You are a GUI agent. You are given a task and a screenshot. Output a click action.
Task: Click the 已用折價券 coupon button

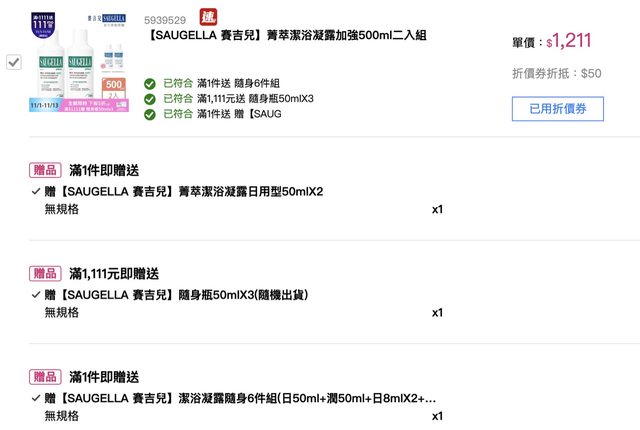coord(557,108)
